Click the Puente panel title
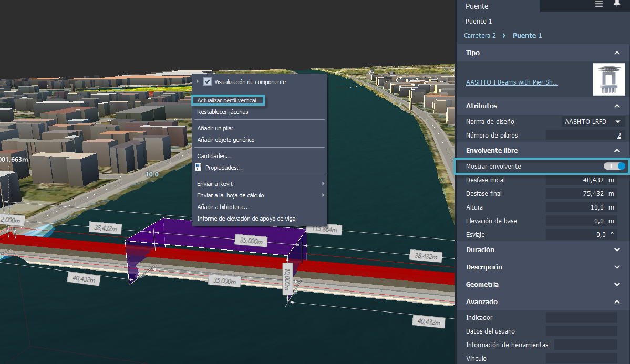The image size is (630, 364). pos(477,6)
